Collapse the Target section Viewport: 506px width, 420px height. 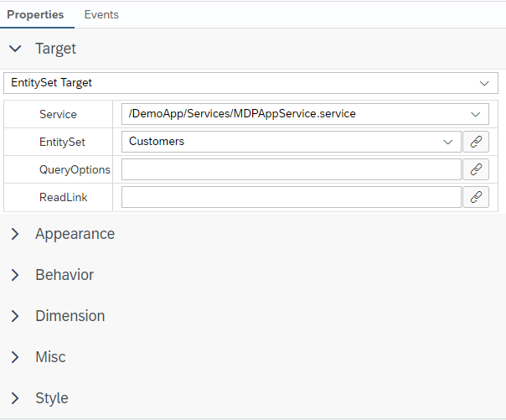click(x=15, y=49)
